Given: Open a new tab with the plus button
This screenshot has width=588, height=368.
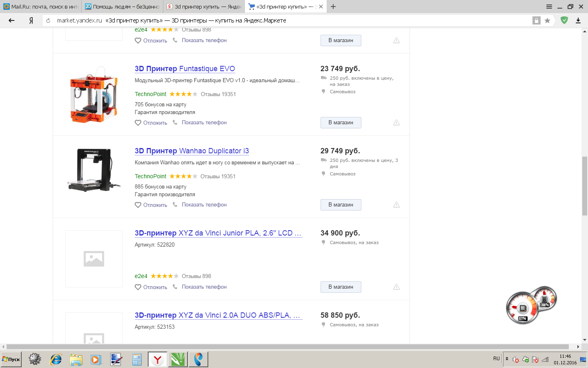Looking at the screenshot, I should [x=333, y=7].
